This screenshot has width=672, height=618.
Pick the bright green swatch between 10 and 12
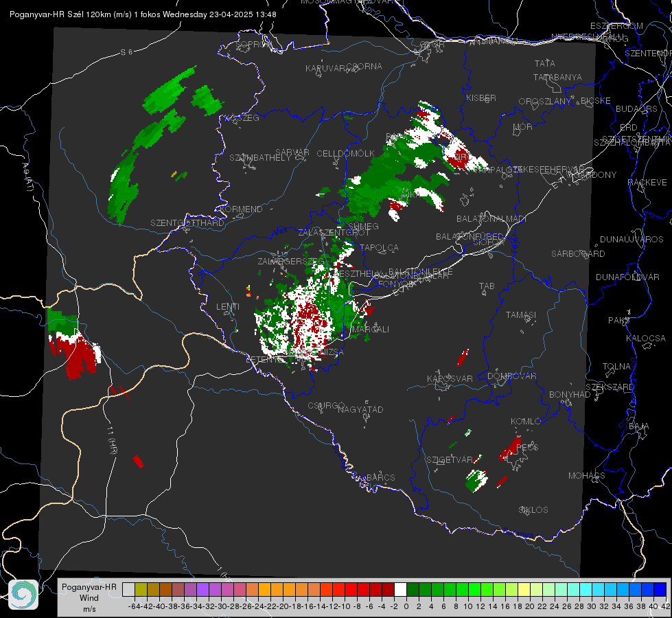click(474, 589)
